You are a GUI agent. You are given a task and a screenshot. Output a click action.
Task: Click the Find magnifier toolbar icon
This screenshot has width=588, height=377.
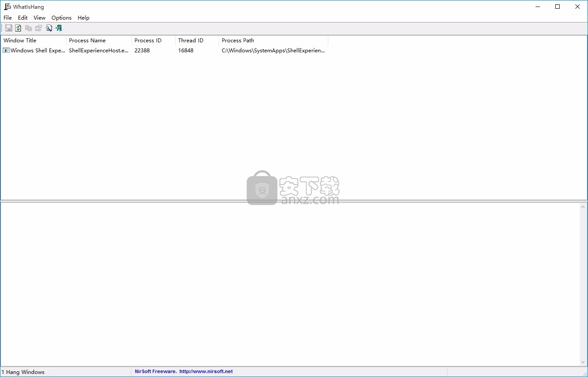(x=49, y=28)
